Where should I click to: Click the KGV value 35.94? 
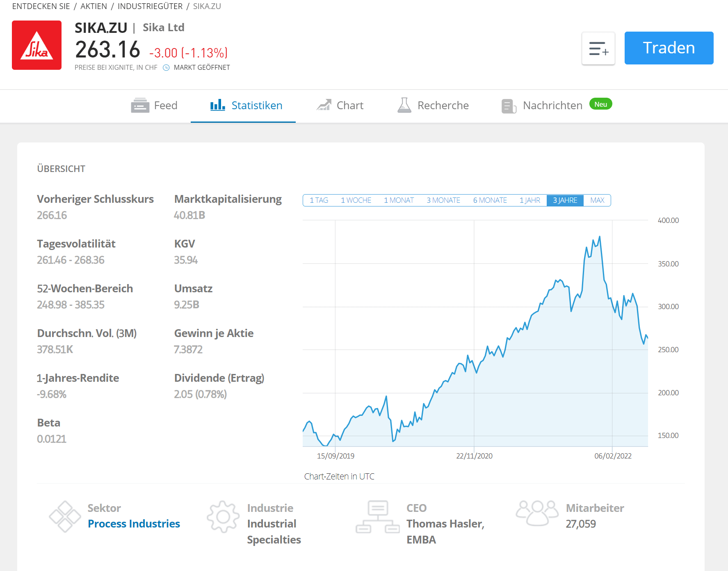186,260
